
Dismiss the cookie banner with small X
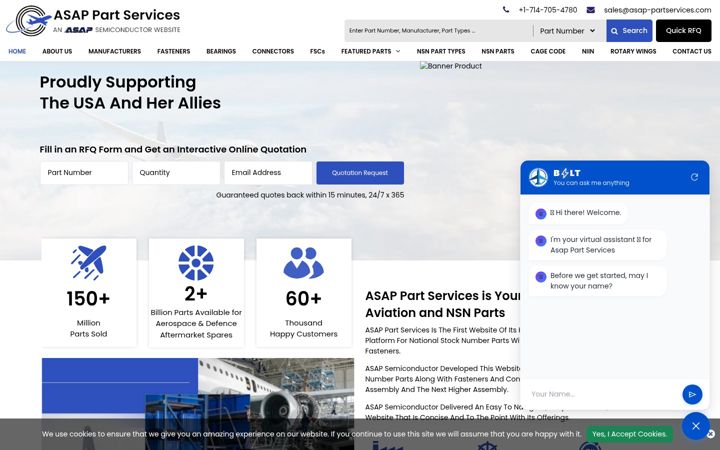coord(711,434)
